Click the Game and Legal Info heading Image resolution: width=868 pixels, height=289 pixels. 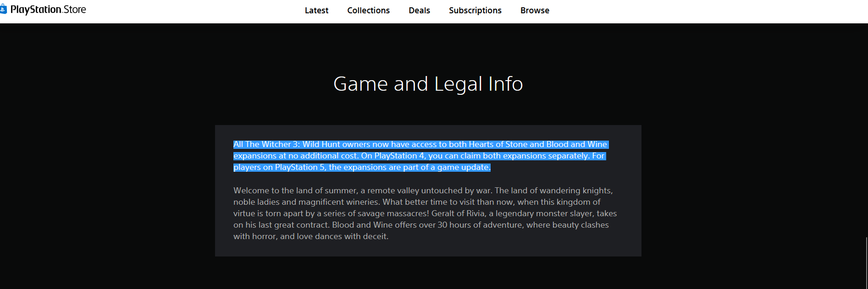coord(428,84)
